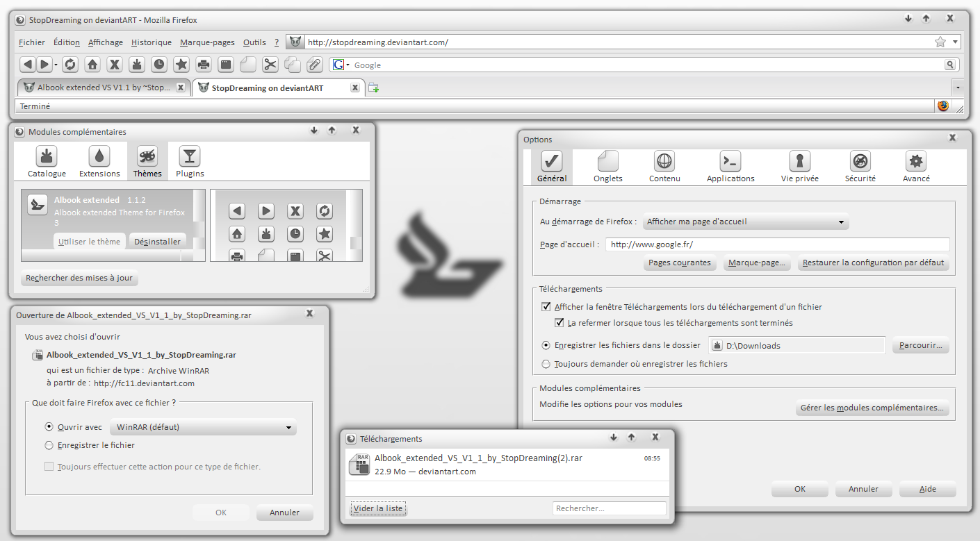Click the Page d'accueil URL field
This screenshot has width=980, height=541.
pyautogui.click(x=778, y=244)
